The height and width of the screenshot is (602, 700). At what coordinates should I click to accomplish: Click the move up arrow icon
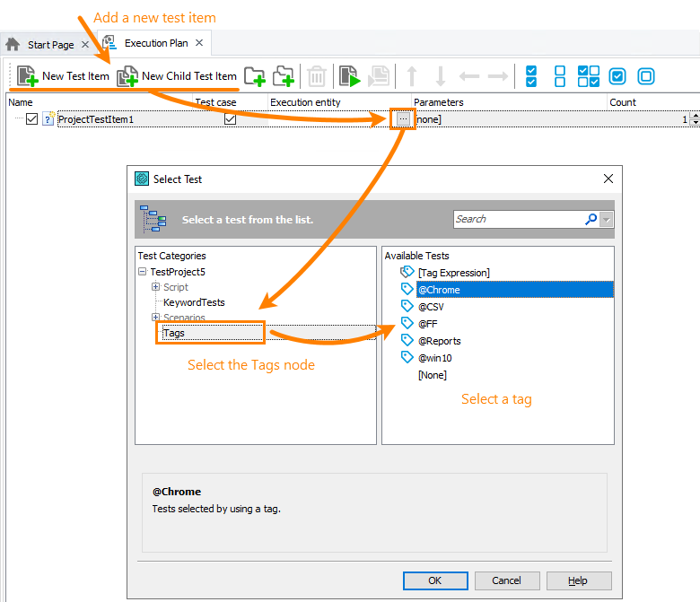(412, 76)
